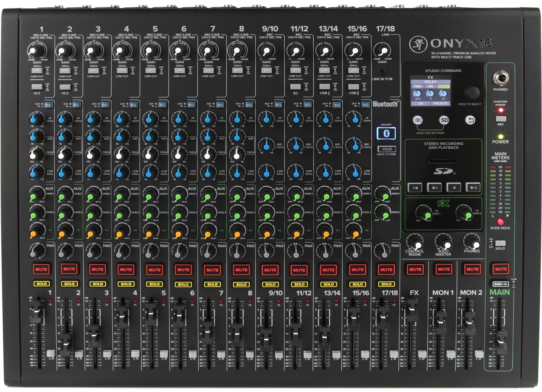The height and width of the screenshot is (392, 542).
Task: Toggle EQ in/out on channel 8
Action: click(249, 105)
